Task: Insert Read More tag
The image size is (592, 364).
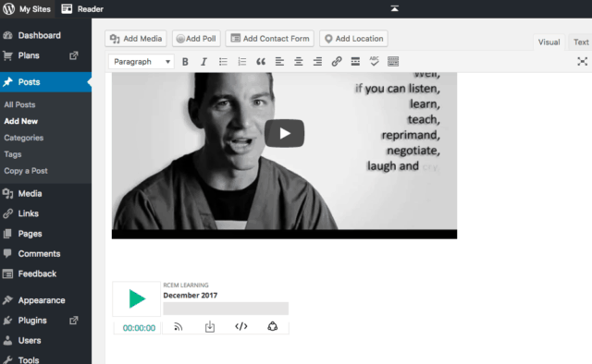Action: point(355,62)
